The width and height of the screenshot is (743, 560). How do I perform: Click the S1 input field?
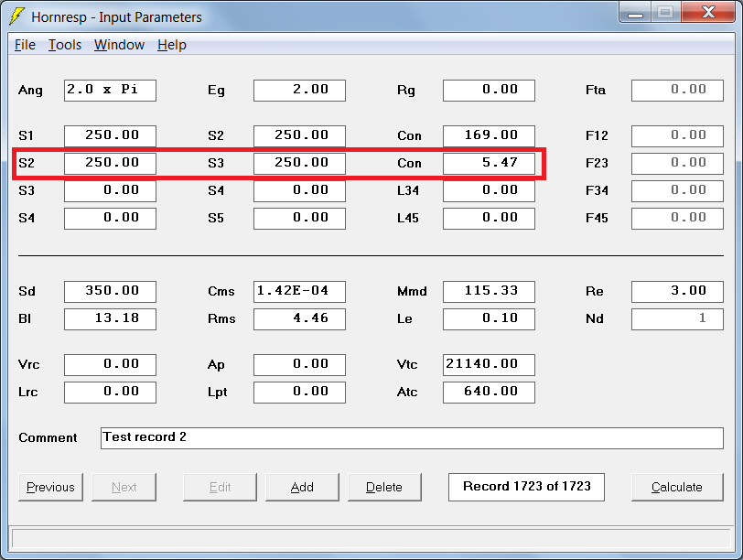coord(110,136)
